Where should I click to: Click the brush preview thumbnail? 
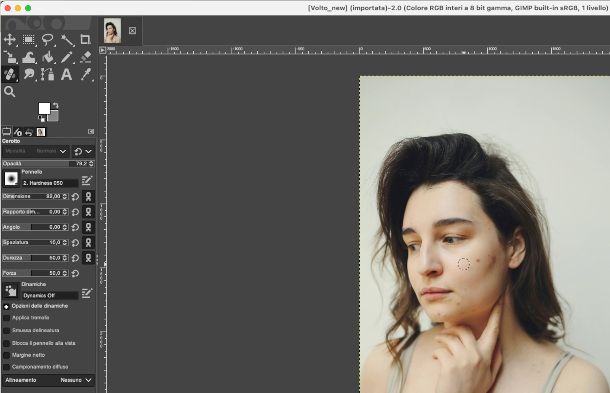11,179
